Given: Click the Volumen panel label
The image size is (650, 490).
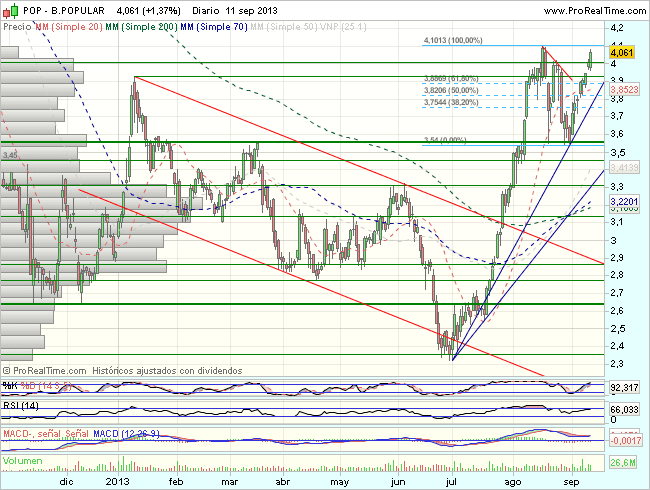Looking at the screenshot, I should [23, 458].
